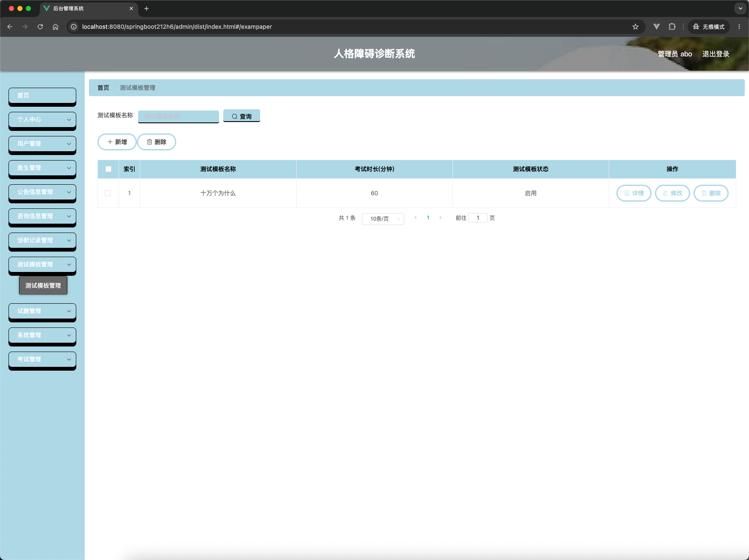Click the 无痕模式 incognito indicator

coord(709,27)
